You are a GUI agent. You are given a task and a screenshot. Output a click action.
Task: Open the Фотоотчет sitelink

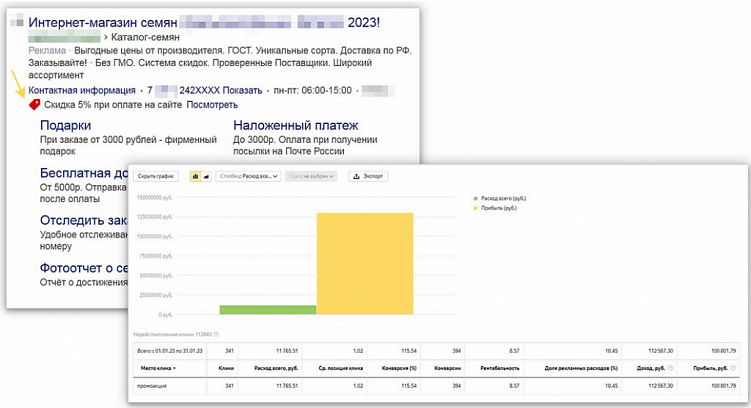(x=83, y=268)
